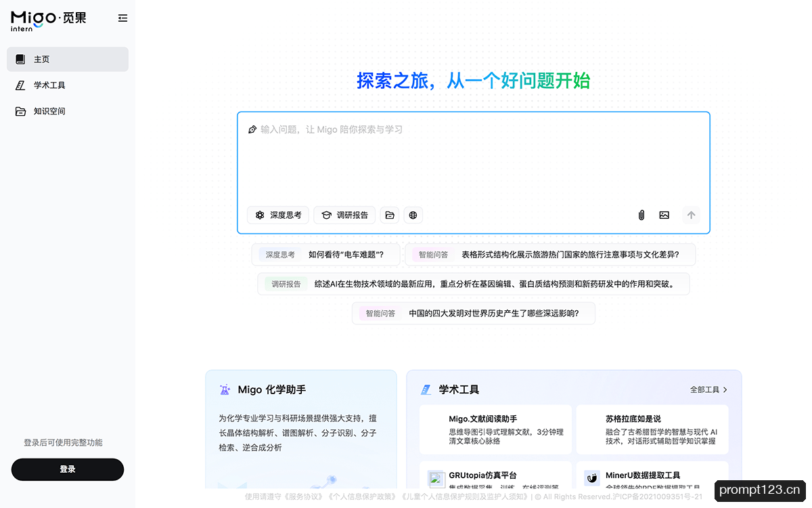The height and width of the screenshot is (508, 812).
Task: Attach a file with the paperclip icon
Action: point(641,215)
